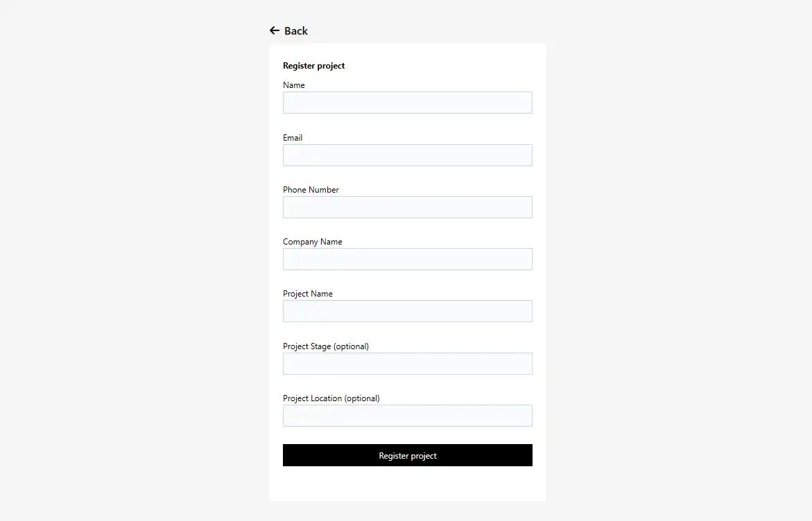This screenshot has height=521, width=812.
Task: Select the Project Location optional field
Action: 407,415
